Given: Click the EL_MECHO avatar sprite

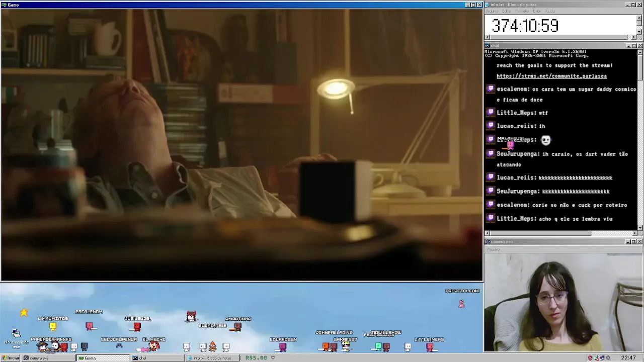Looking at the screenshot, I should [x=154, y=346].
